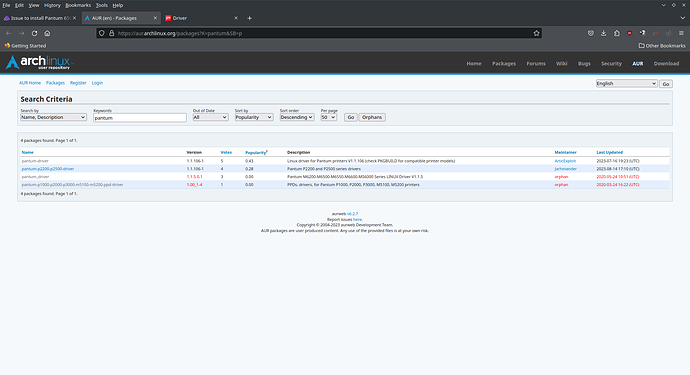The width and height of the screenshot is (690, 375).
Task: Open the File menu
Action: click(x=6, y=5)
